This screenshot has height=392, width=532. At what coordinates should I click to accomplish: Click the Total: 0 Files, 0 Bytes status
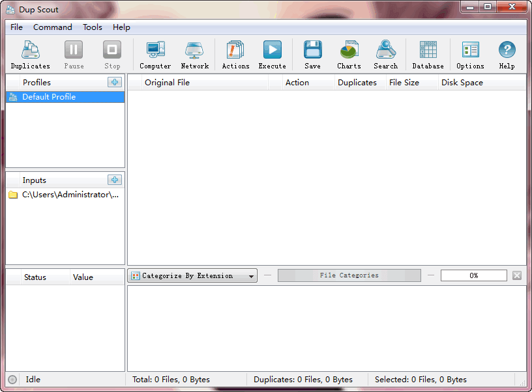tap(171, 380)
